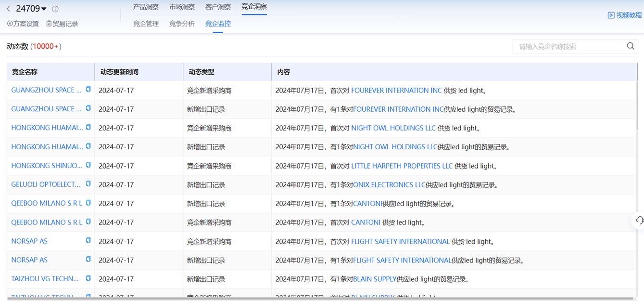The image size is (644, 301).
Task: Click the horizontal table scrollbar
Action: pyautogui.click(x=320, y=299)
